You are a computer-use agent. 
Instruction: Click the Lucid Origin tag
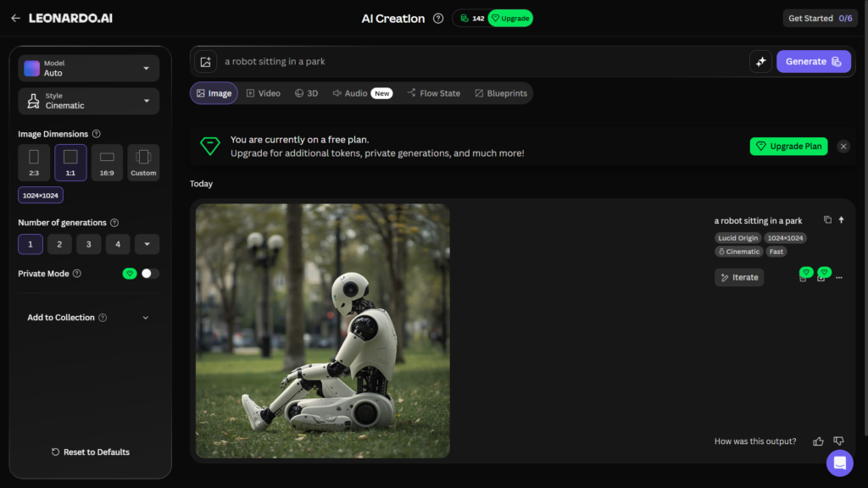[738, 238]
